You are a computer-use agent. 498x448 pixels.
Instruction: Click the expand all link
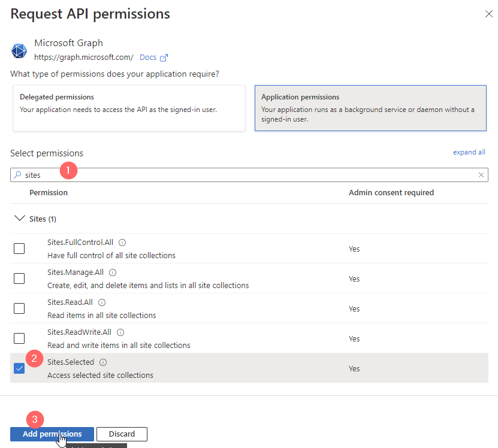[469, 152]
